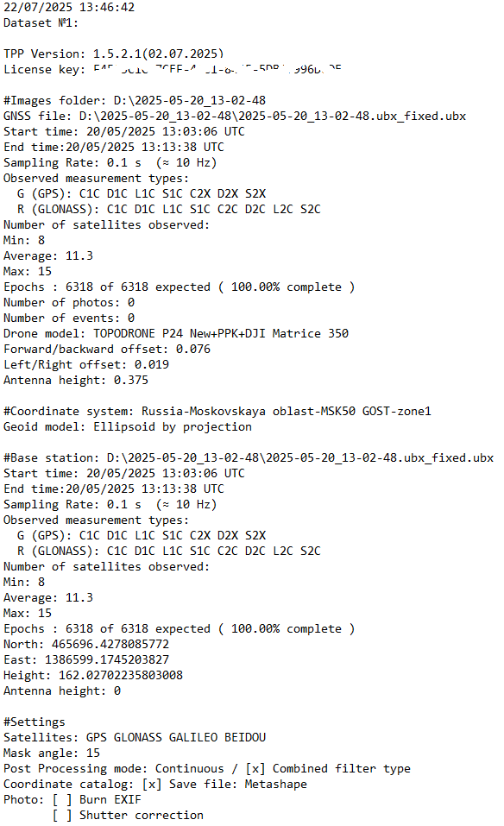Click the Combined filter type [x] mark

point(255,768)
